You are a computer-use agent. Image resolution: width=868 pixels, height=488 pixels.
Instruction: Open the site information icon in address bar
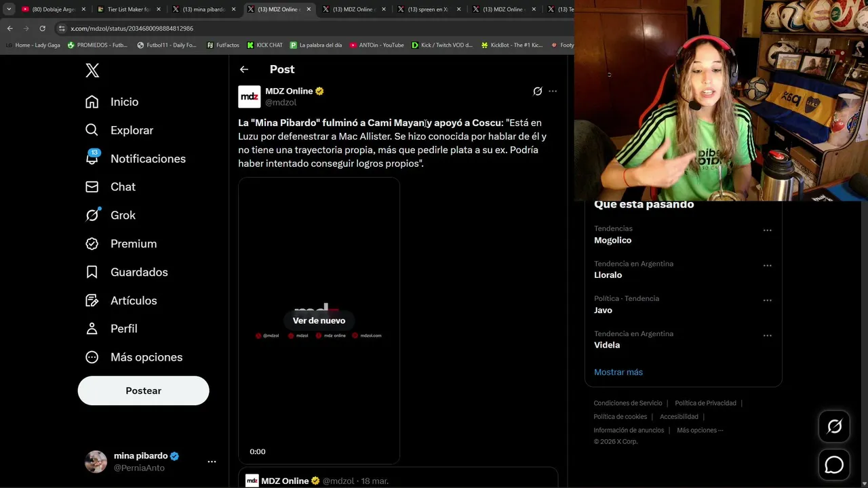click(62, 28)
